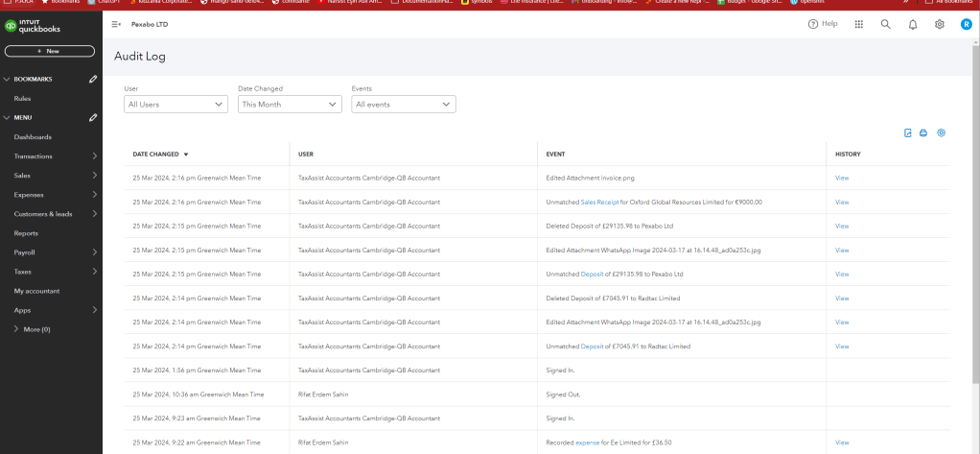Open the apps grid icon
980x454 pixels.
pos(859,24)
